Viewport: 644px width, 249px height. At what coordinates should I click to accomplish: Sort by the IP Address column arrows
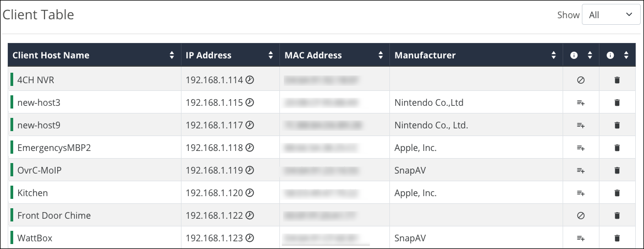(x=271, y=55)
